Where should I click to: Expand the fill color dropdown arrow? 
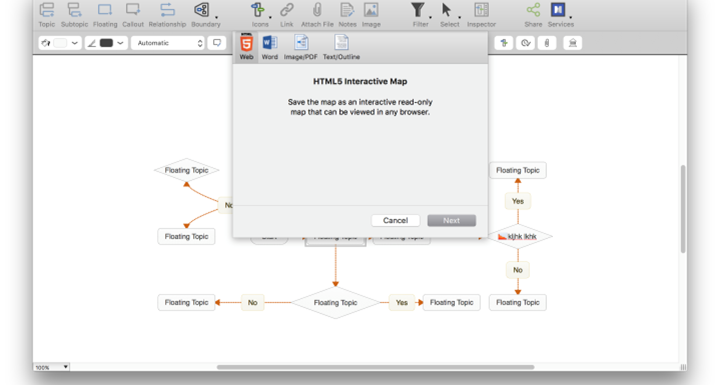[x=74, y=43]
